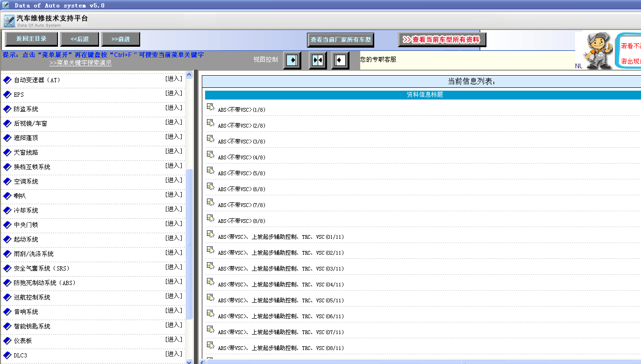641x364 pixels.
Task: Click the mechanic mascot customer service image
Action: [x=598, y=51]
